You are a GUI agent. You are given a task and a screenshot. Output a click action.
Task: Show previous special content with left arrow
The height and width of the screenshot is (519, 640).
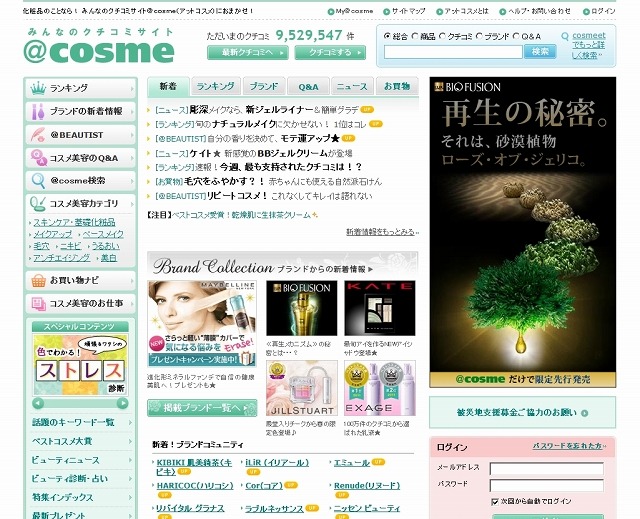point(38,403)
